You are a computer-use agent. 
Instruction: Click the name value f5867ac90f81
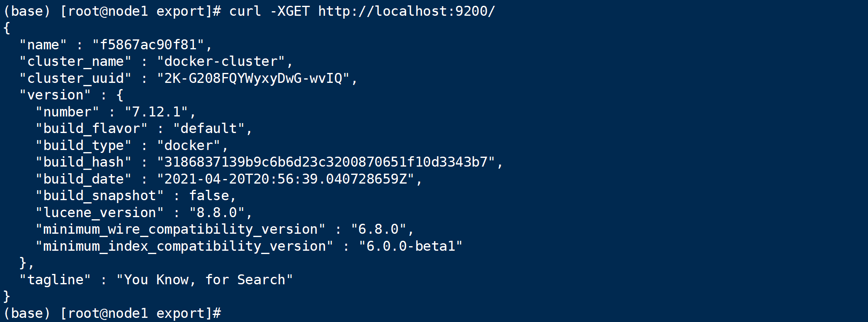pos(148,45)
